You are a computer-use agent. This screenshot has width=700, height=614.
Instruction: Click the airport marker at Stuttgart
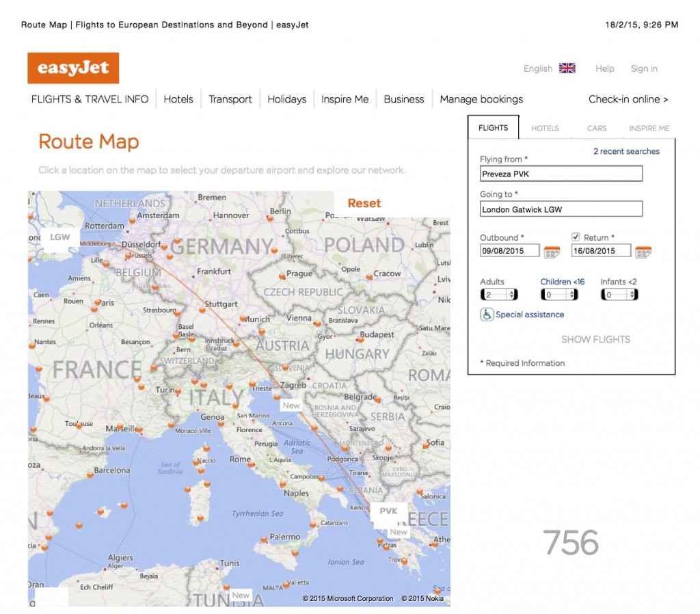(x=202, y=310)
